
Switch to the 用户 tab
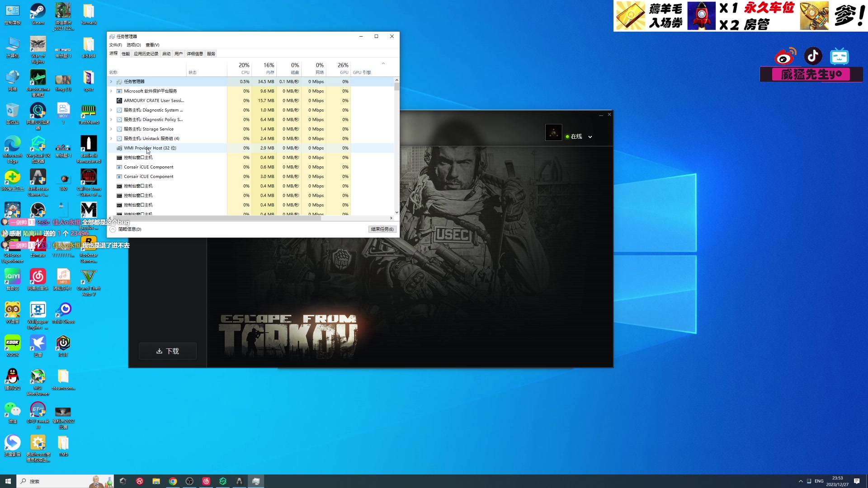(179, 54)
